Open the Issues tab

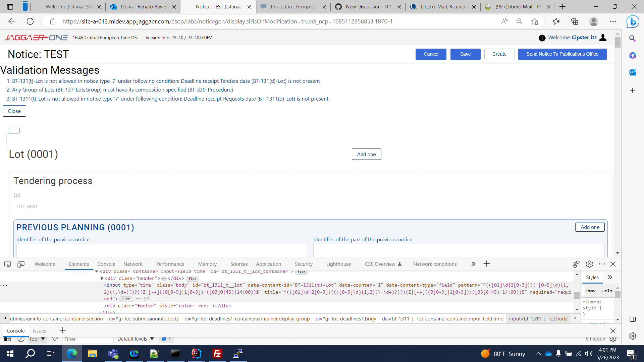point(40,330)
